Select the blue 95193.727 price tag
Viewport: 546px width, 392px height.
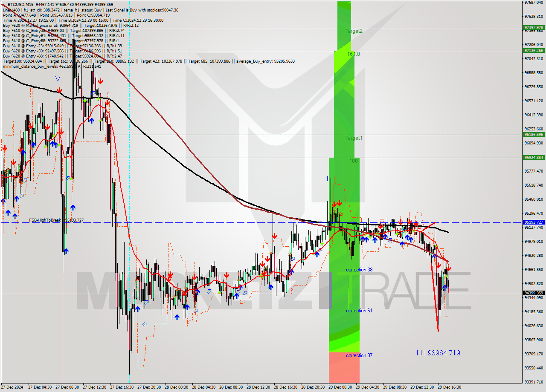point(533,222)
